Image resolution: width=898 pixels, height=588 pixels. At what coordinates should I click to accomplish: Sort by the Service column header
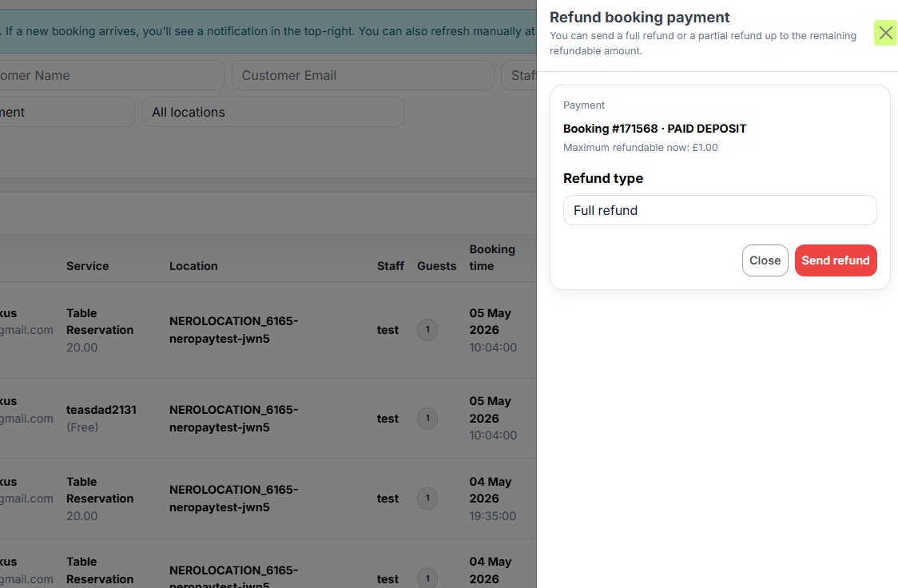87,266
